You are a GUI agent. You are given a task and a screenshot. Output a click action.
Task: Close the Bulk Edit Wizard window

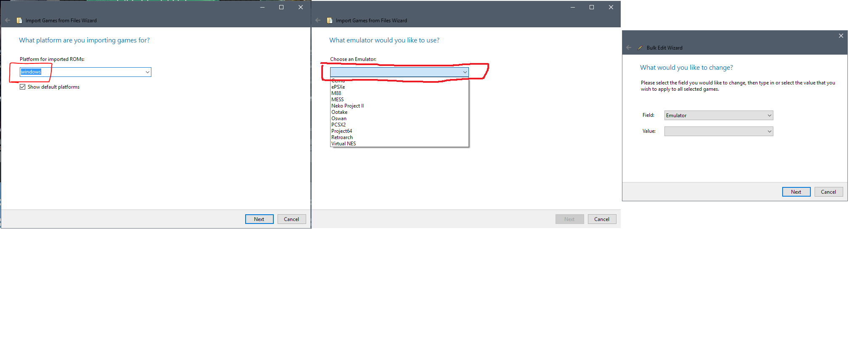(x=841, y=36)
